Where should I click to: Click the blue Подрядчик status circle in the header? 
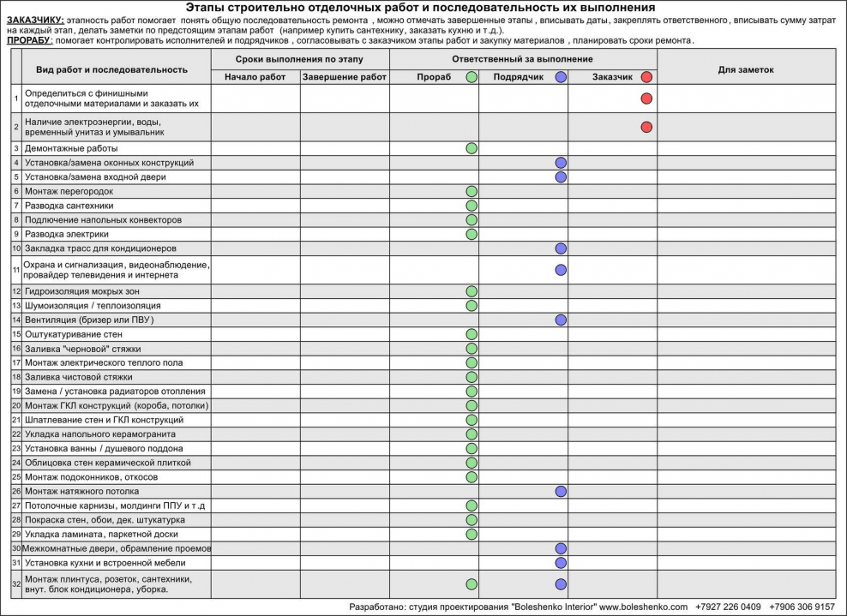point(560,77)
